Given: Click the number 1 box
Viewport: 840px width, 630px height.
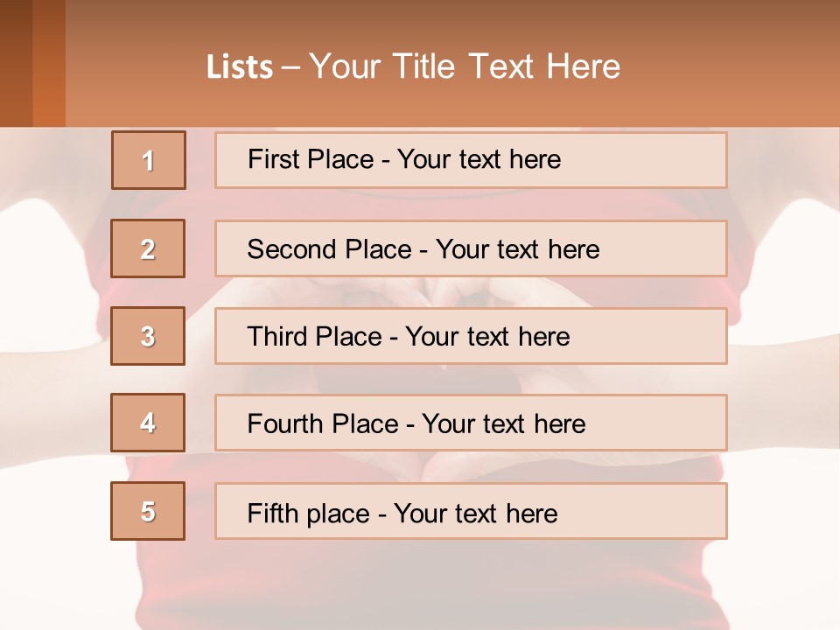Looking at the screenshot, I should click(149, 160).
